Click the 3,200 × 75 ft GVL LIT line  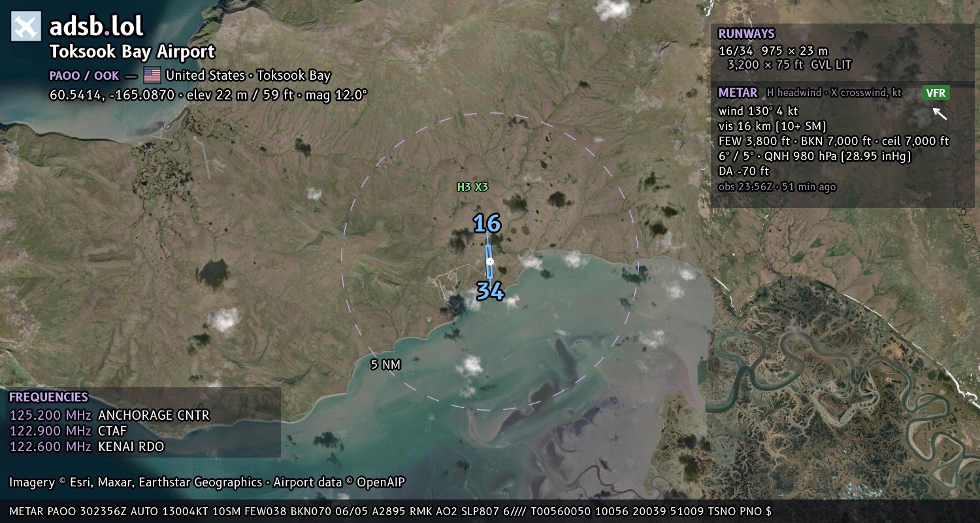789,65
